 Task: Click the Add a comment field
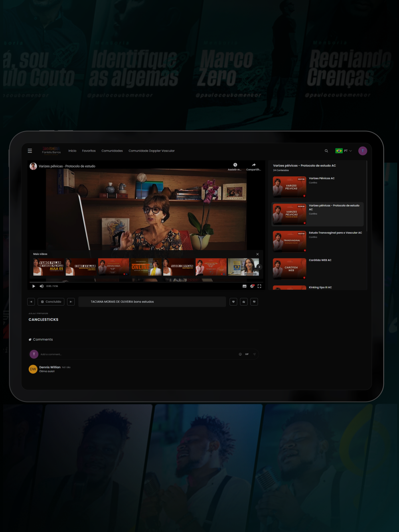coord(138,354)
